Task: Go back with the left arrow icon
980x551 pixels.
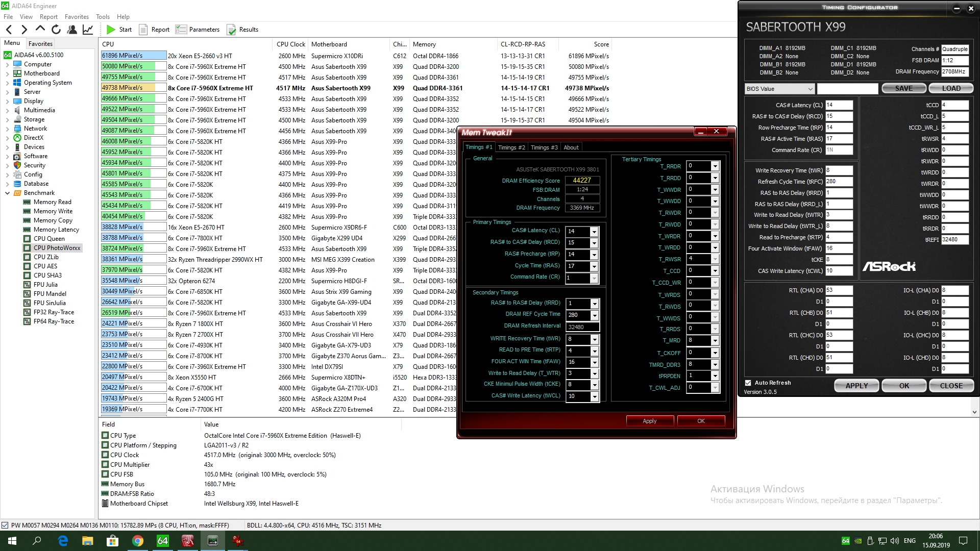Action: click(9, 30)
